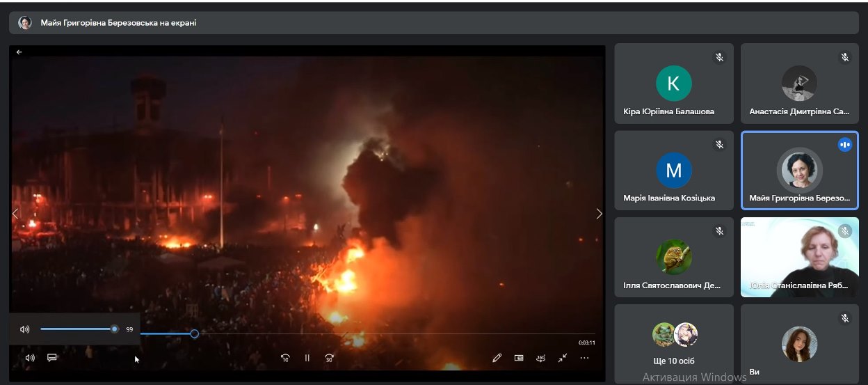Click the speaker icon in the volume popup
The image size is (868, 385).
pyautogui.click(x=25, y=329)
